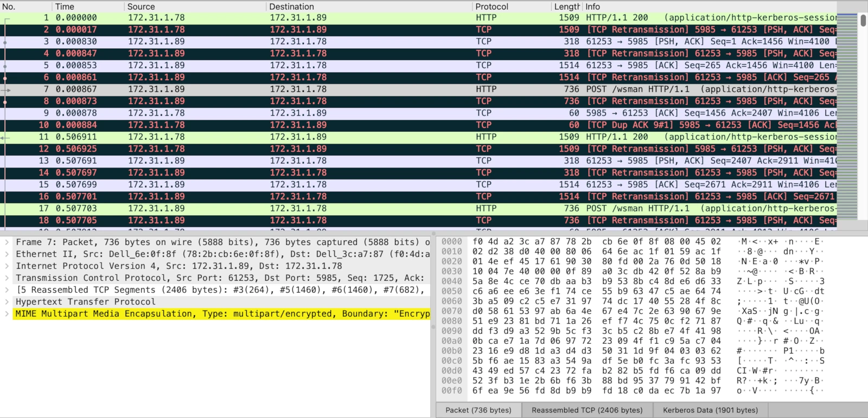The width and height of the screenshot is (868, 418).
Task: Select packet 11 at time 0.506911
Action: pyautogui.click(x=418, y=137)
